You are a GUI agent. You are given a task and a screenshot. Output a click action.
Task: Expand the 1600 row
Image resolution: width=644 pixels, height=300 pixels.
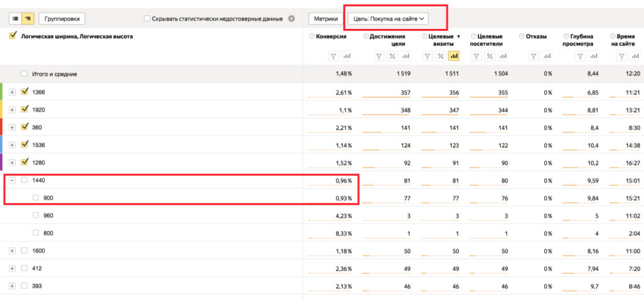tap(13, 250)
